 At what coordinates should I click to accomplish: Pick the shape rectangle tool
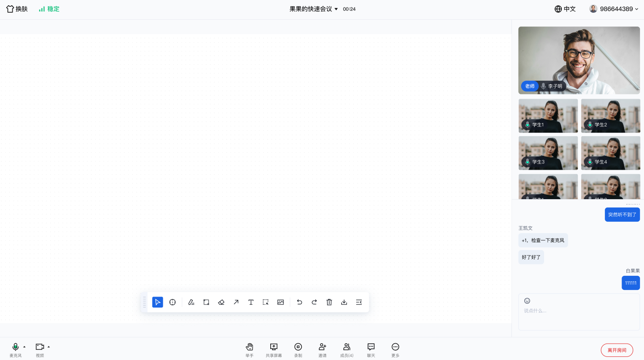pos(206,302)
